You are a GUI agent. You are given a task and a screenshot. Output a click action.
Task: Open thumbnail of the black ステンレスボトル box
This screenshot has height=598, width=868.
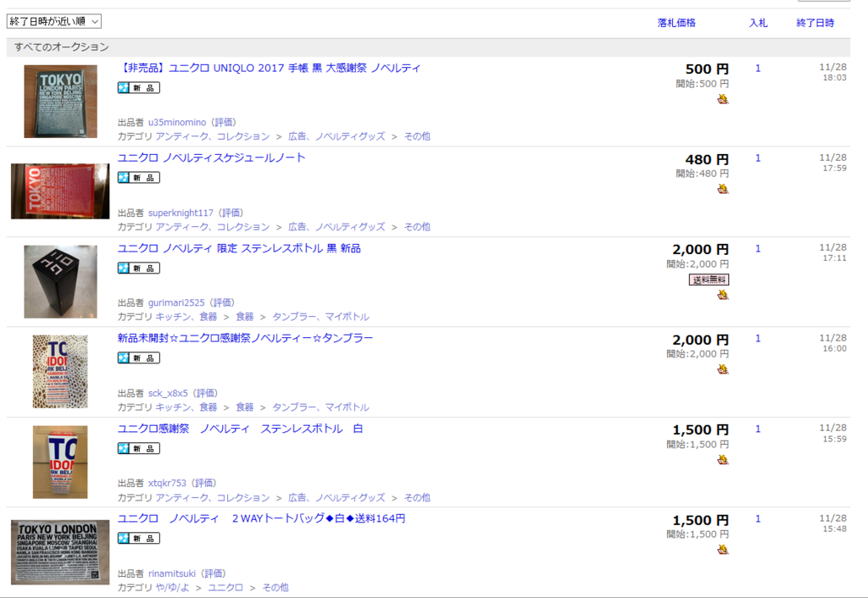point(60,281)
